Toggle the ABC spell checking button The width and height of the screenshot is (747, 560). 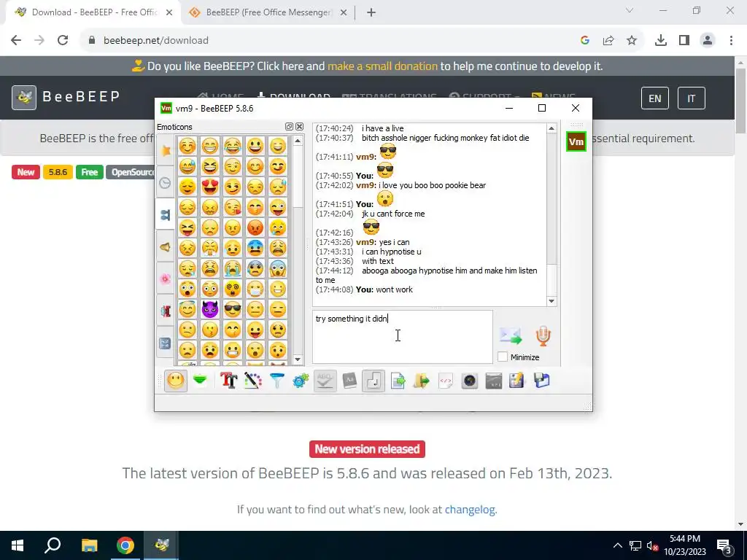(x=325, y=381)
